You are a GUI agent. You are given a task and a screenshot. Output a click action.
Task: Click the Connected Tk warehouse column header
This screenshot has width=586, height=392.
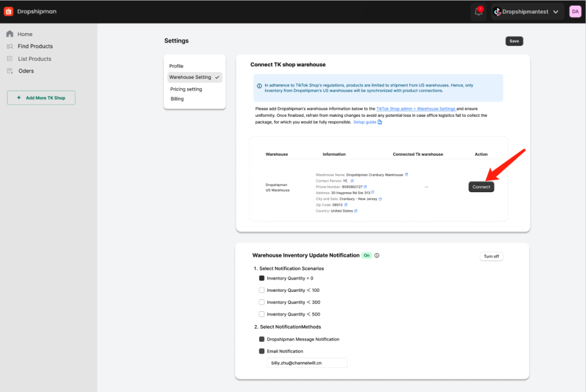(418, 154)
